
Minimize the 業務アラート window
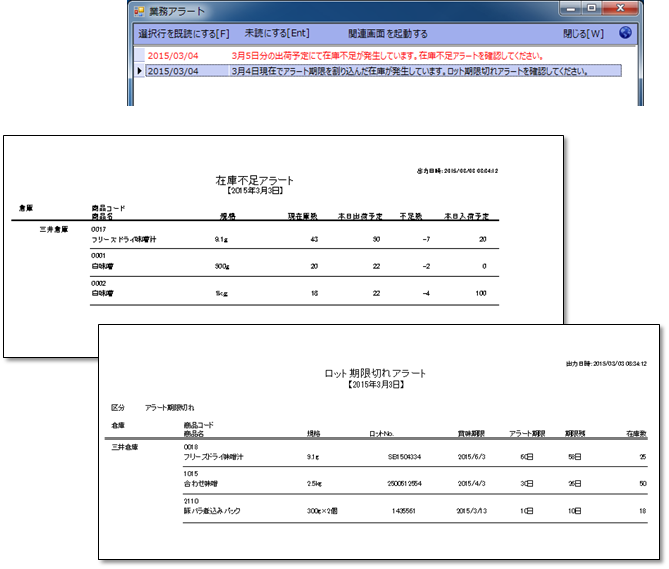(x=570, y=8)
